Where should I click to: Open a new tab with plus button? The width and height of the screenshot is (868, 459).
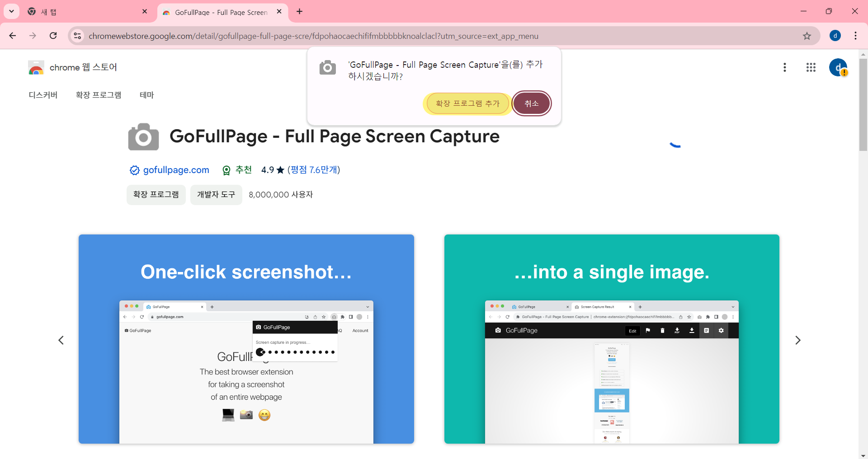pos(300,12)
